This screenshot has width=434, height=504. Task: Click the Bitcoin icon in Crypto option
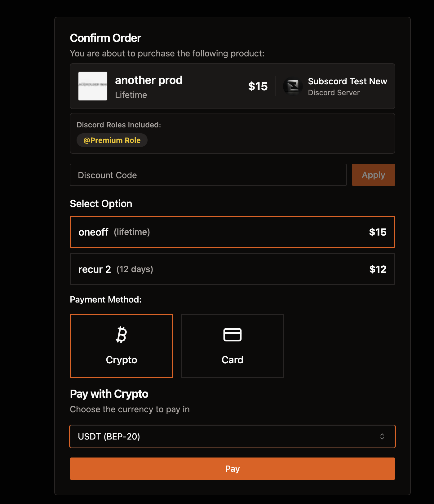pyautogui.click(x=121, y=335)
